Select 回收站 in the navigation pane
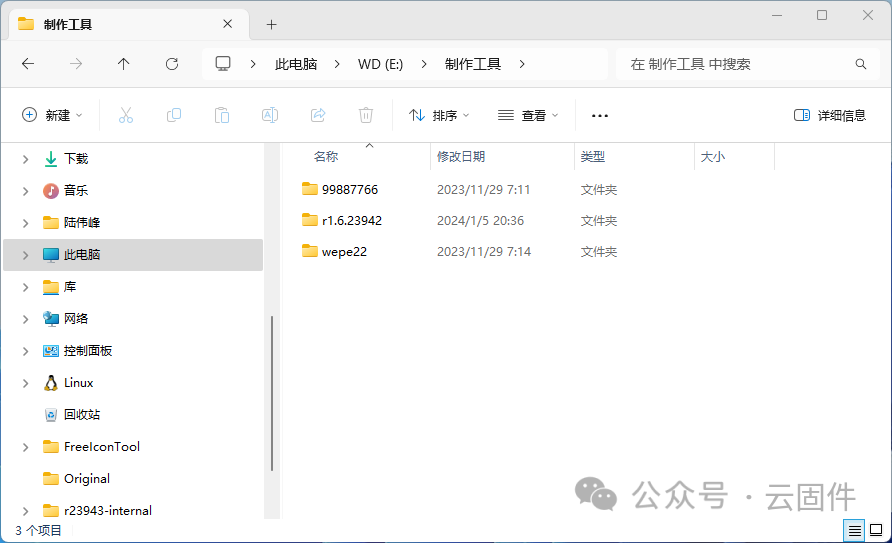This screenshot has width=892, height=543. pos(82,414)
